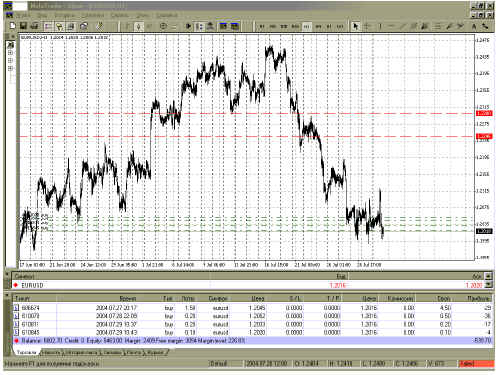The width and height of the screenshot is (498, 375).
Task: Select the horizontal line drawing tool
Action: [391, 26]
